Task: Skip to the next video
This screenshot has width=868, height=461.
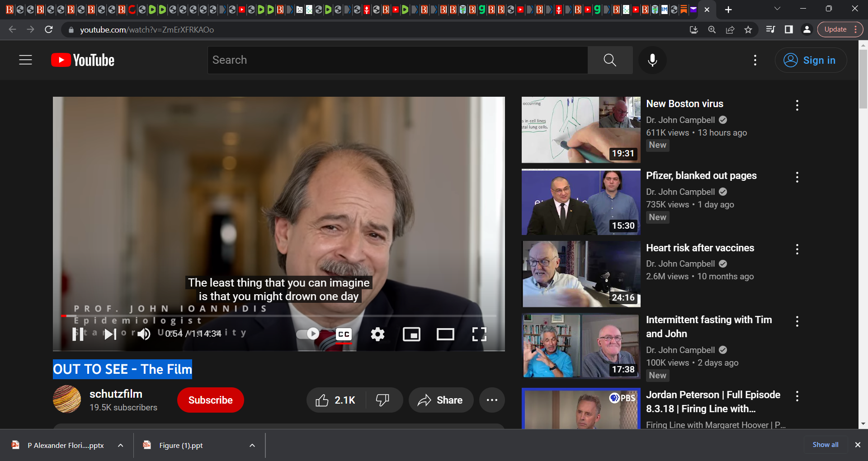Action: pyautogui.click(x=110, y=334)
